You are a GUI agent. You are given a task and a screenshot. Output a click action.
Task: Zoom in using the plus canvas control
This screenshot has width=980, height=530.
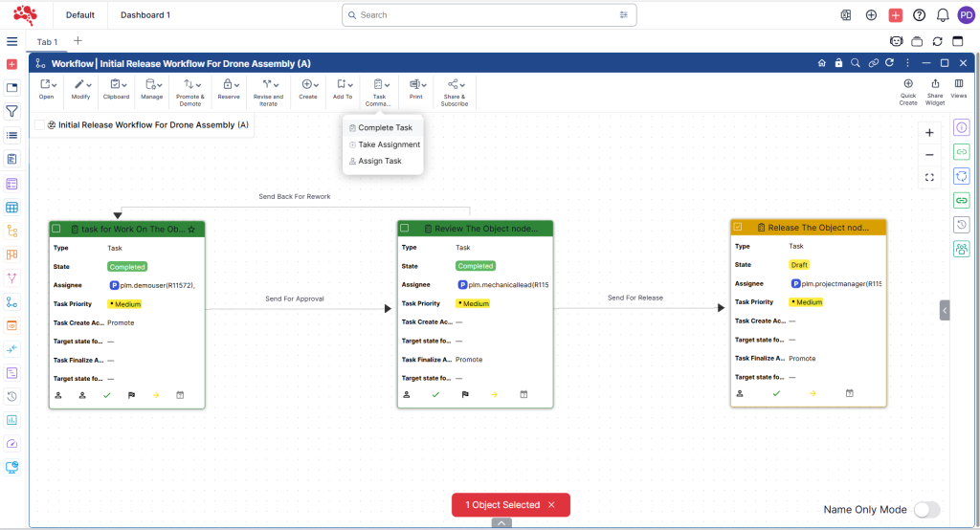tap(929, 133)
